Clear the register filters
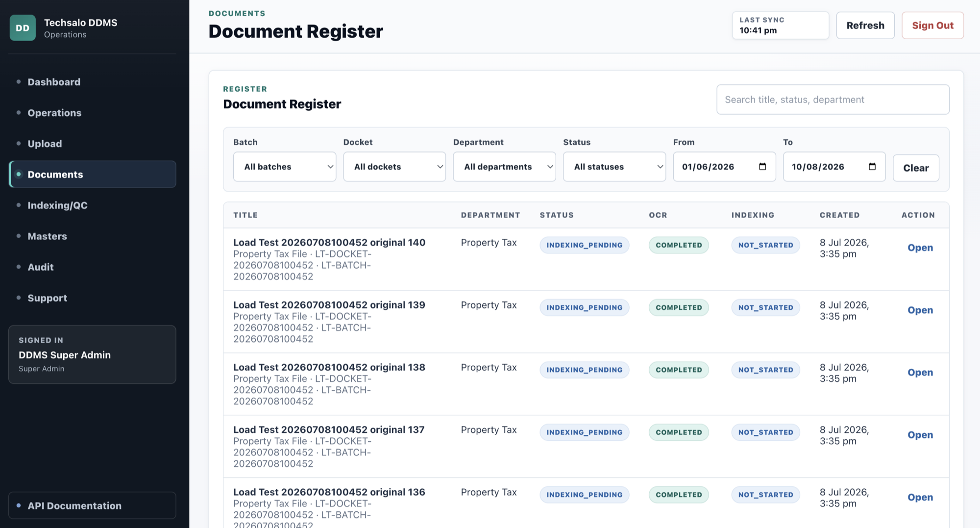Screen dimensions: 980x528 [x=916, y=168]
